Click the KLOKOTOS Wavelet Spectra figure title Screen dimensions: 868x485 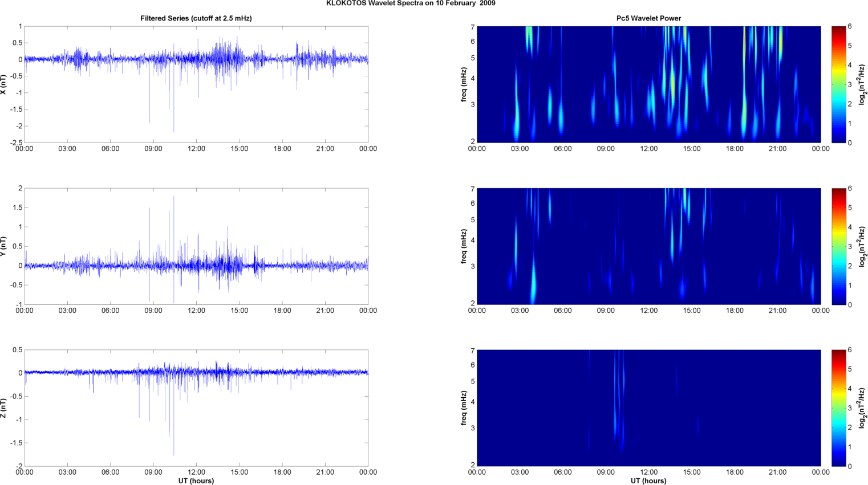click(x=411, y=3)
